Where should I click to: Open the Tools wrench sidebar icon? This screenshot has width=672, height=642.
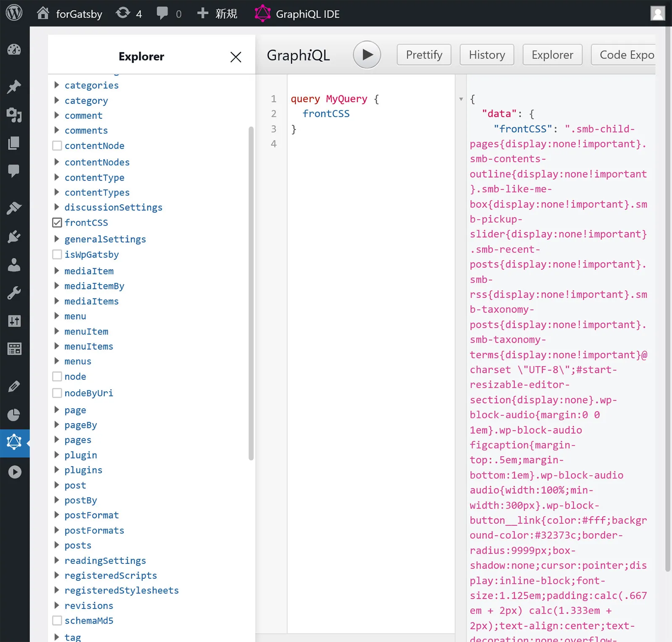tap(14, 293)
